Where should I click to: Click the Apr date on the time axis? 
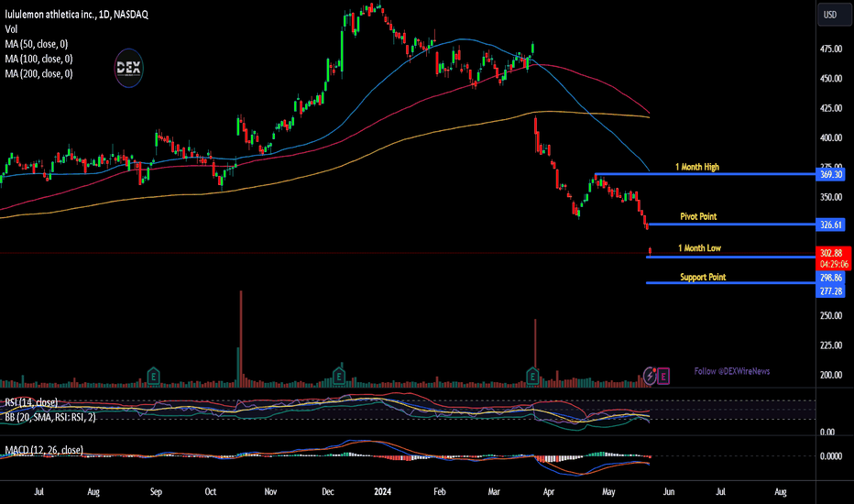click(x=549, y=492)
